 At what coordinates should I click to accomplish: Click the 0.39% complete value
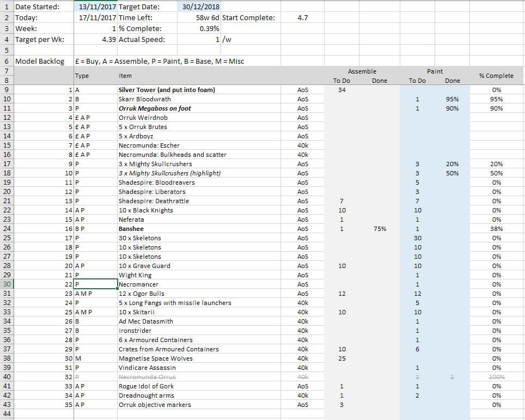(199, 28)
